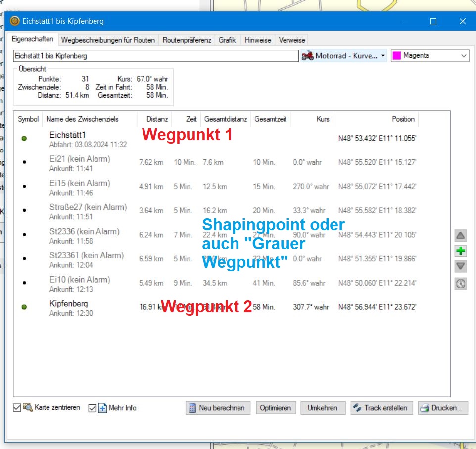
Task: Click the black dot symbol for St2336
Action: [x=24, y=235]
